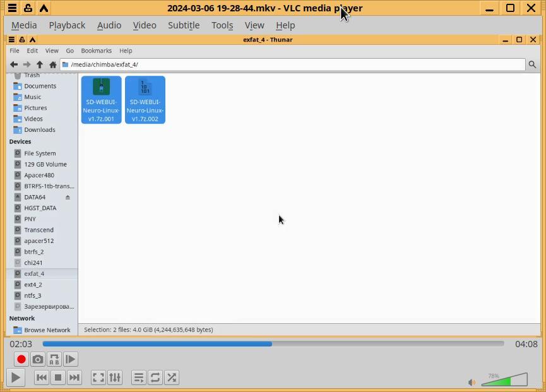546x392 pixels.
Task: Open VLC Subtitle menu
Action: coord(184,25)
